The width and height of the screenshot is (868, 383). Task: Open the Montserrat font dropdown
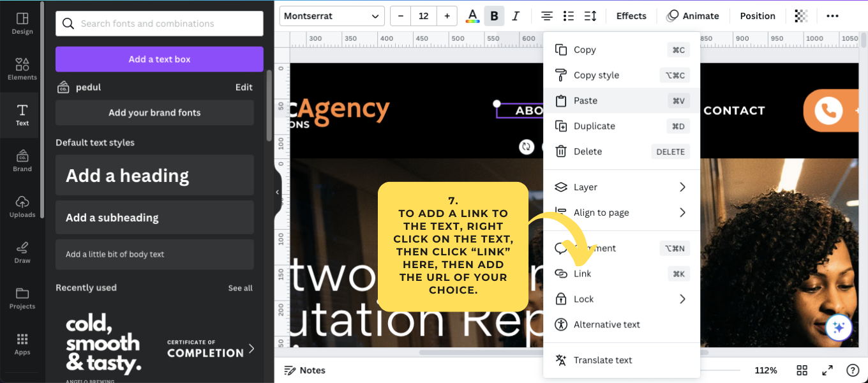pos(331,15)
